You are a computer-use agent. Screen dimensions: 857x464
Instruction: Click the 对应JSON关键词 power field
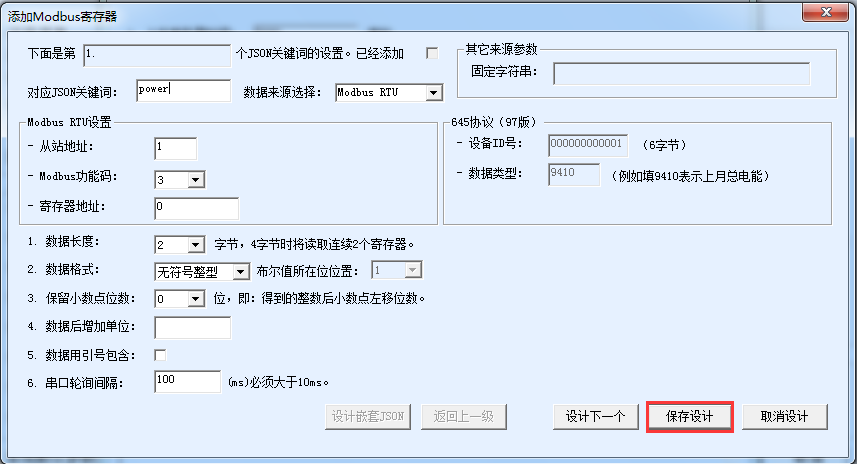tap(184, 90)
